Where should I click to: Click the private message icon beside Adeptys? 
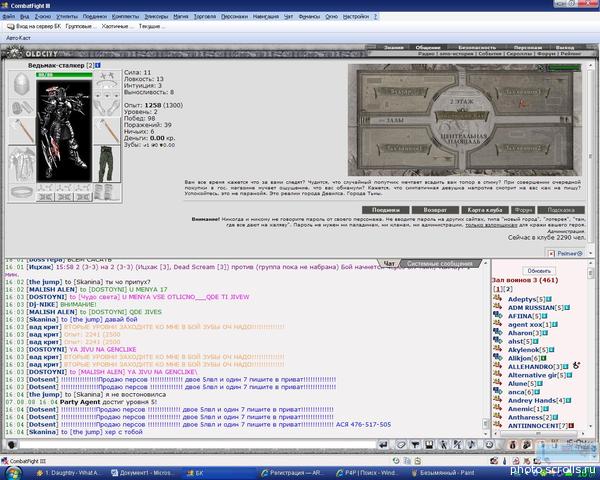coord(497,298)
